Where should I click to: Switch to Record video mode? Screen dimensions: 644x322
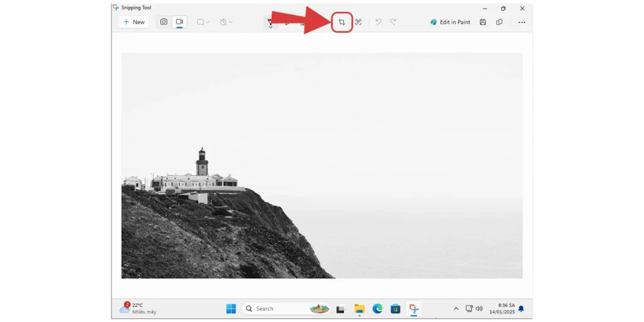click(179, 22)
